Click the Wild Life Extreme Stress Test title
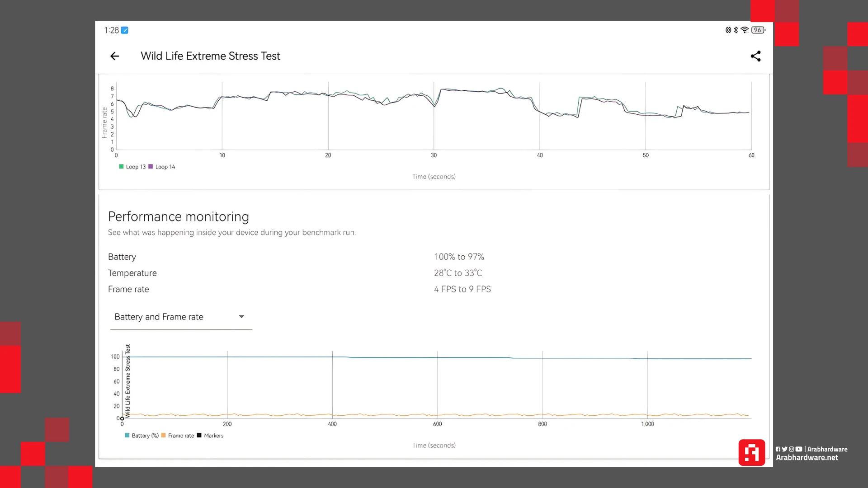 (210, 56)
